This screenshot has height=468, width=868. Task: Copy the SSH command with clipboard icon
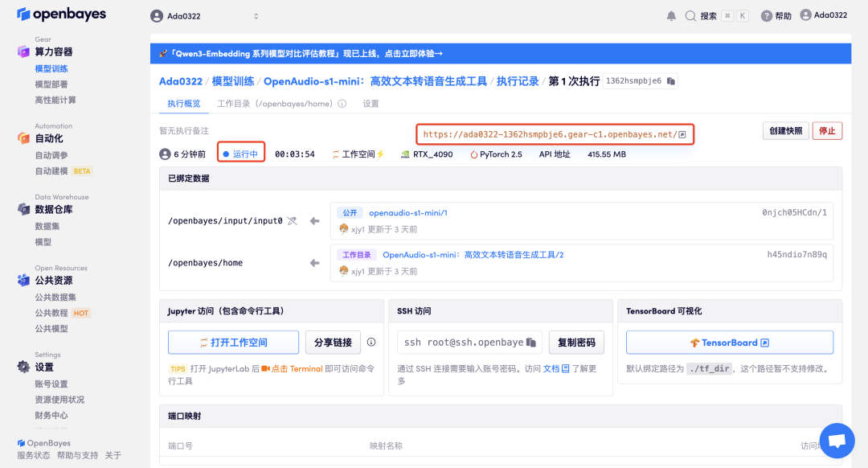pyautogui.click(x=531, y=343)
